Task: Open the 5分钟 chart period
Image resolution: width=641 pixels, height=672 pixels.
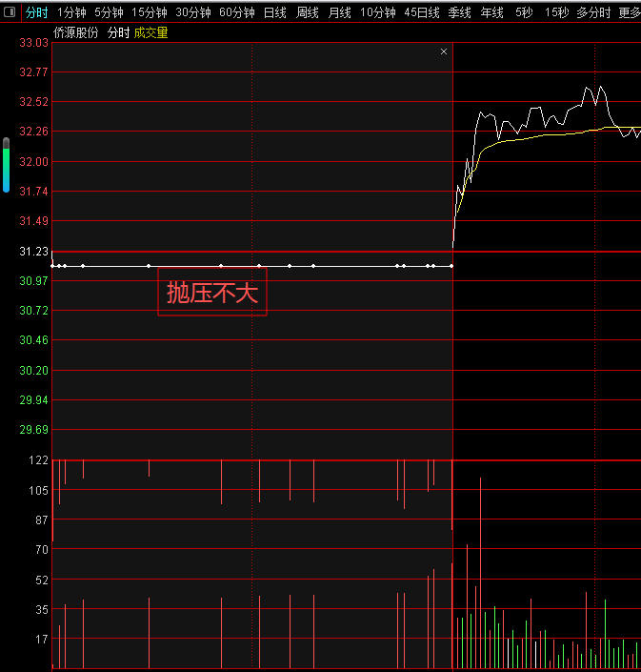Action: 109,12
